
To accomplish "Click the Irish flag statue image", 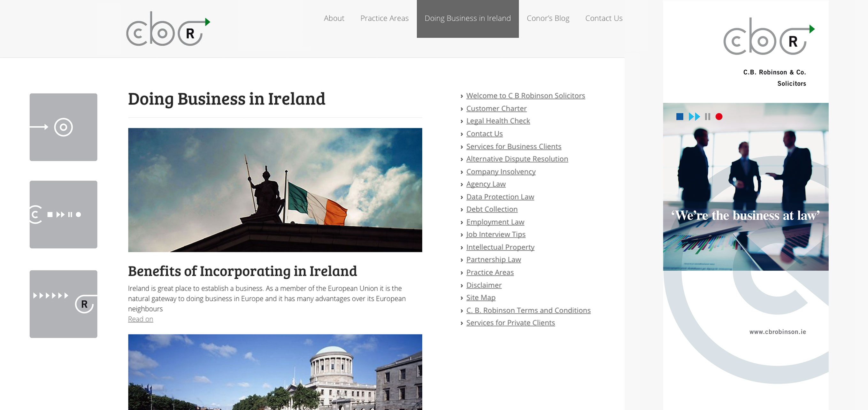I will (x=275, y=190).
